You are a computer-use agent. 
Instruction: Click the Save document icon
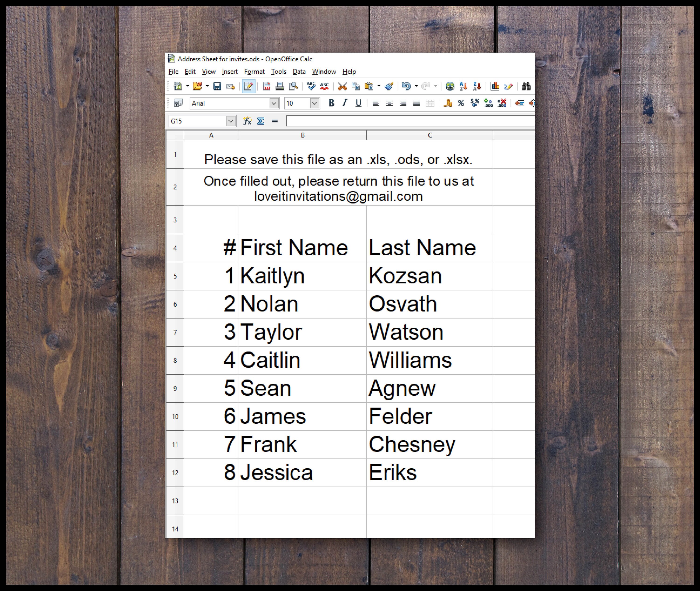pyautogui.click(x=217, y=86)
